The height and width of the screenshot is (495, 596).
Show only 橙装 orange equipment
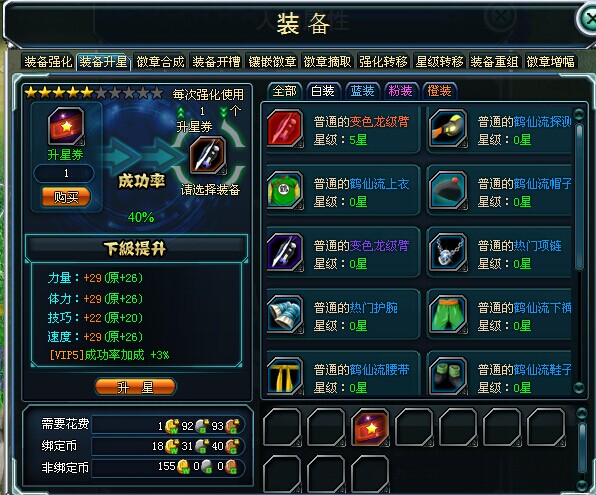pyautogui.click(x=439, y=91)
